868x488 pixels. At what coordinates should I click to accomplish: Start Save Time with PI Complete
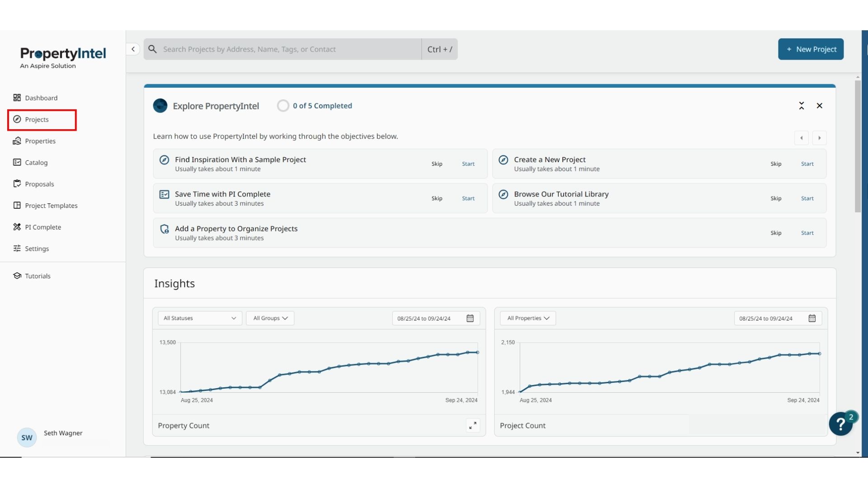point(468,198)
